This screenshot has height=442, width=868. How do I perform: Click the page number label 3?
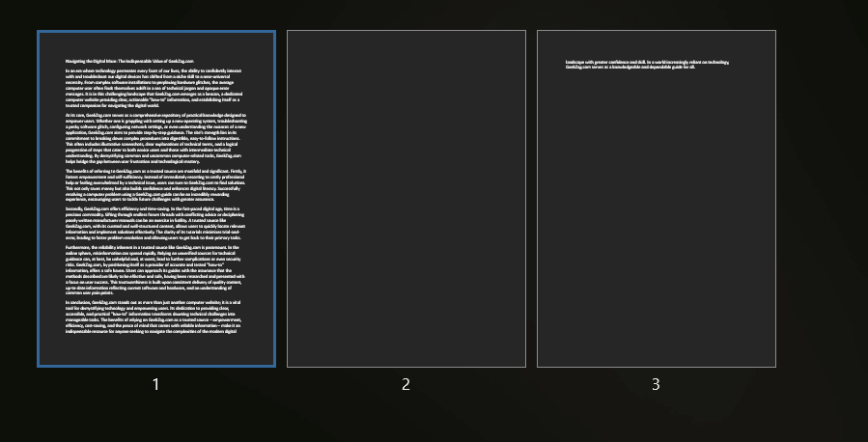656,384
